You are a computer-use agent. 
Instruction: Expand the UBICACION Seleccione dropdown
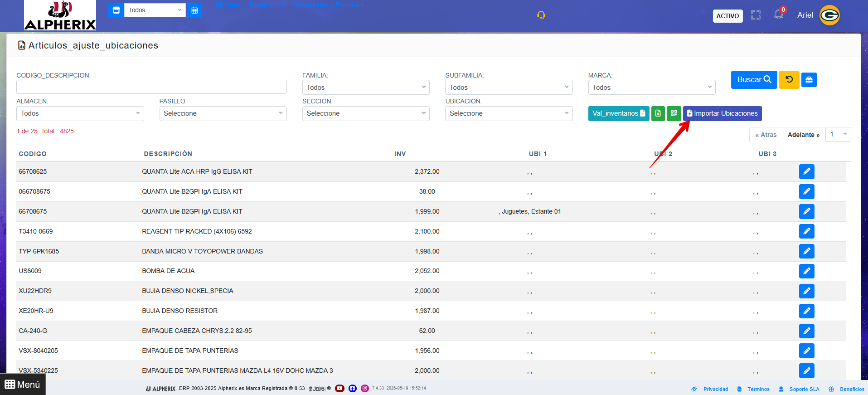click(x=509, y=113)
